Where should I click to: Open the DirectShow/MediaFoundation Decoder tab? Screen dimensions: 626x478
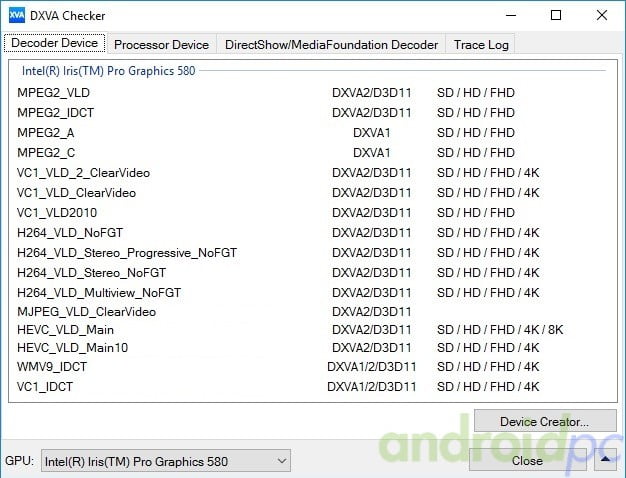331,44
